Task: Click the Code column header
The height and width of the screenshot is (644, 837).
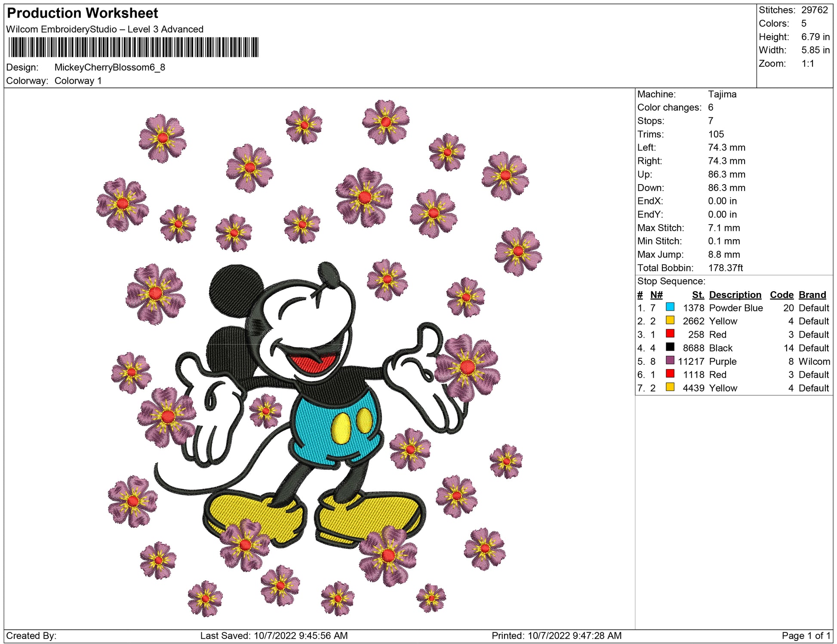Action: pos(781,295)
